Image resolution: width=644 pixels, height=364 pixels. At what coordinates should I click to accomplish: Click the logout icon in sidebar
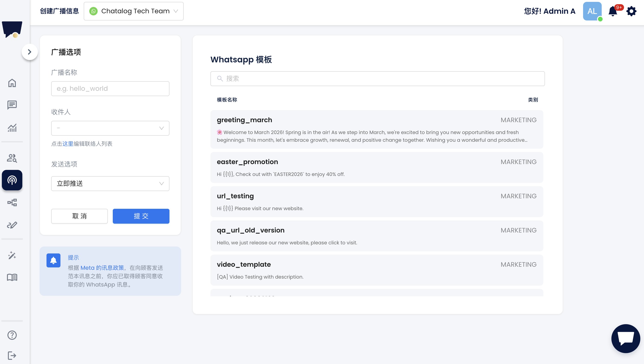coord(12,355)
